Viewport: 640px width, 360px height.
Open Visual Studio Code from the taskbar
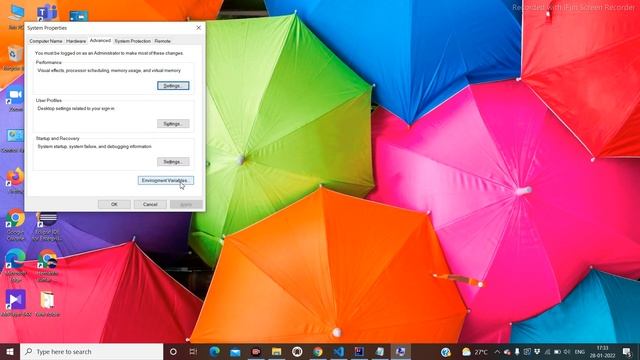(x=338, y=351)
